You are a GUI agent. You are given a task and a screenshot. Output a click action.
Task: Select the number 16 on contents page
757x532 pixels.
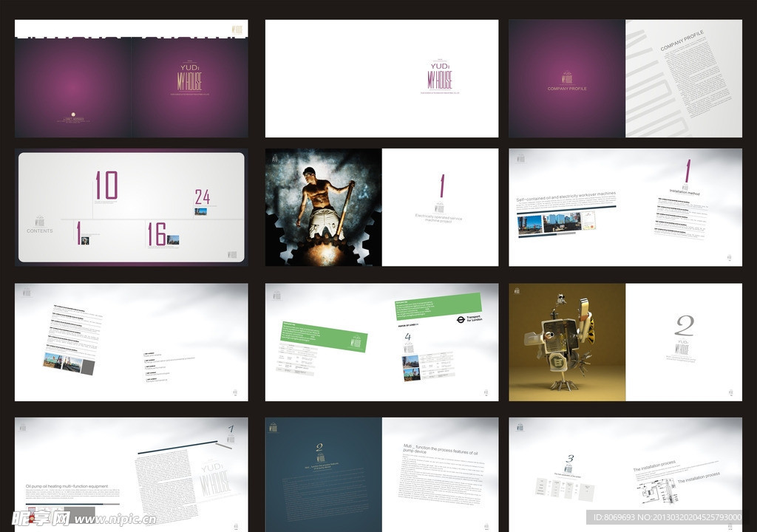coord(157,234)
